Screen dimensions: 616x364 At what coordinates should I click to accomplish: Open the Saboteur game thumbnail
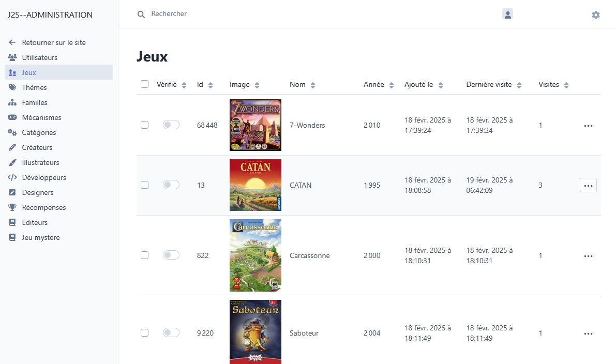point(255,332)
